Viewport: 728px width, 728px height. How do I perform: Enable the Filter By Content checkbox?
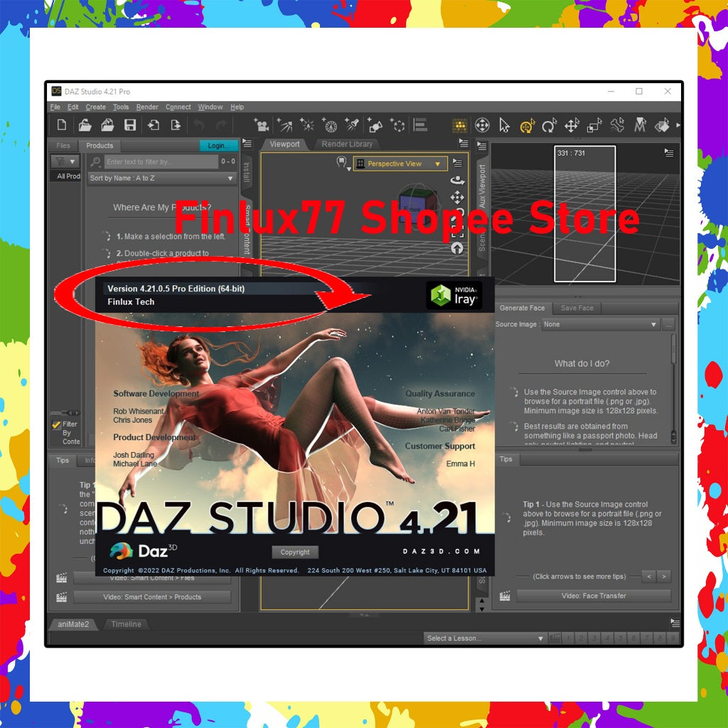coord(55,424)
